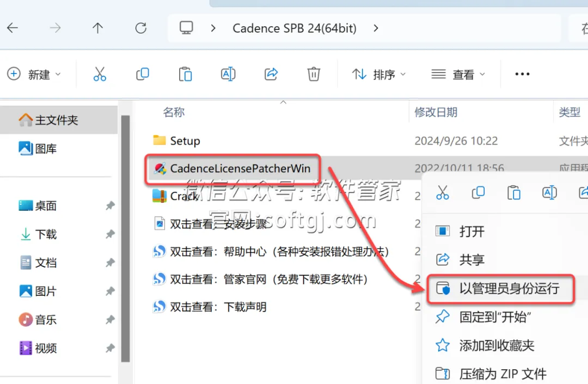Click the Setup date 2024/9/26 10:22
Screen dimensions: 588x384
tap(456, 141)
